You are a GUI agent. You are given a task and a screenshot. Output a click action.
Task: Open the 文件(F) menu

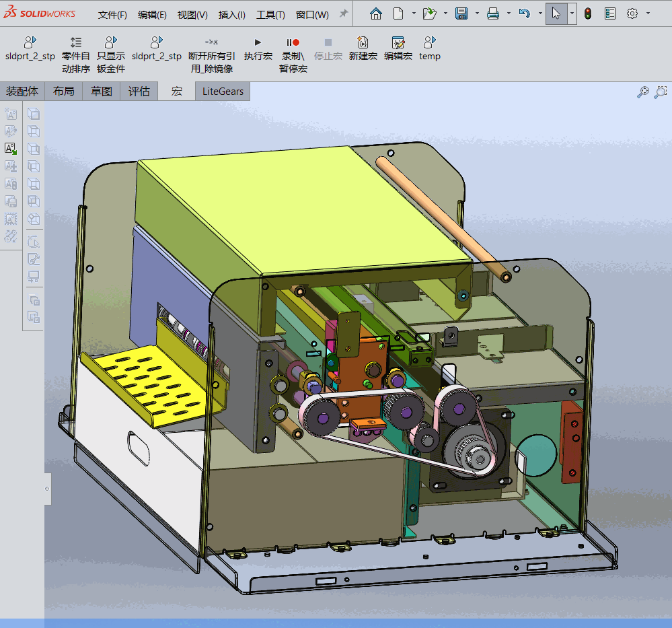(x=112, y=15)
